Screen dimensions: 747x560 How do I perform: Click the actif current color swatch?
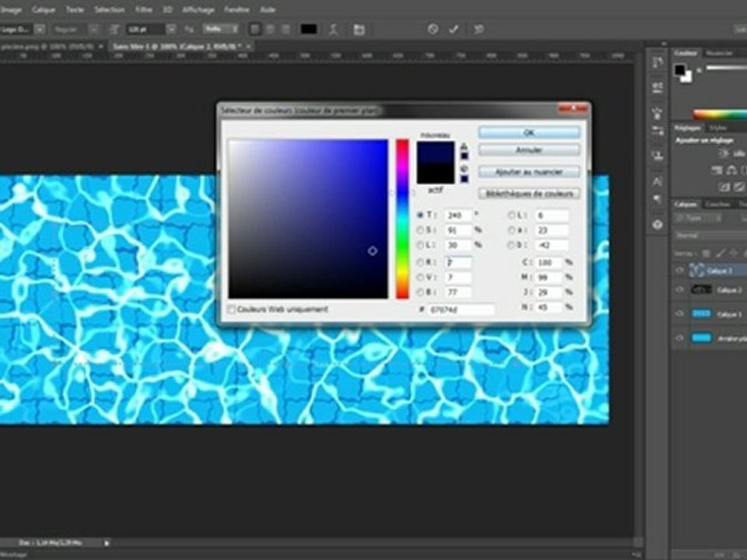[436, 173]
